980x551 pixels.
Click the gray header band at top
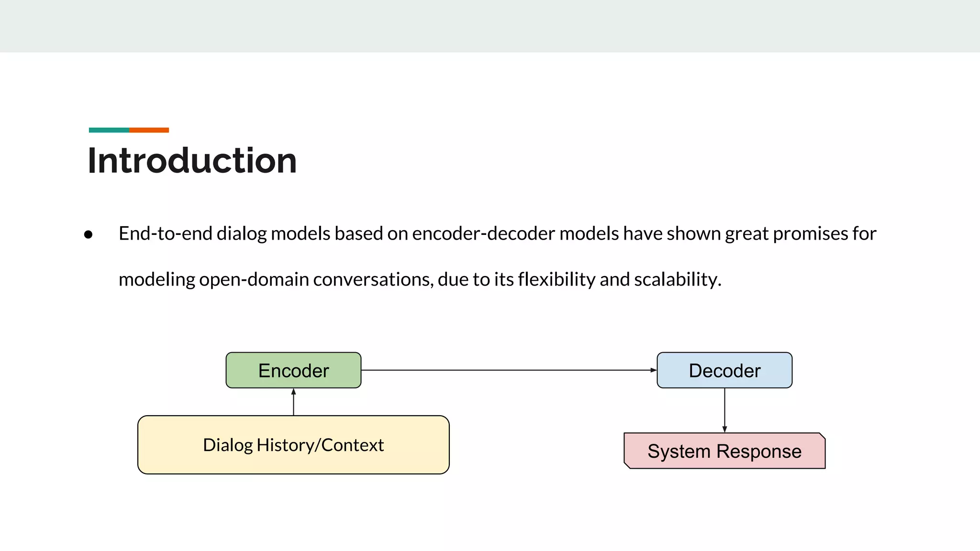[490, 26]
